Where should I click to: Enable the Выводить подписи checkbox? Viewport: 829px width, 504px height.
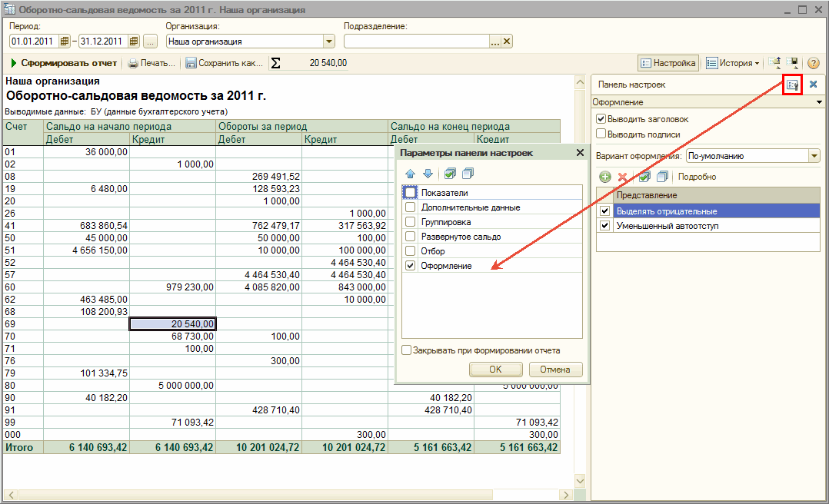601,134
